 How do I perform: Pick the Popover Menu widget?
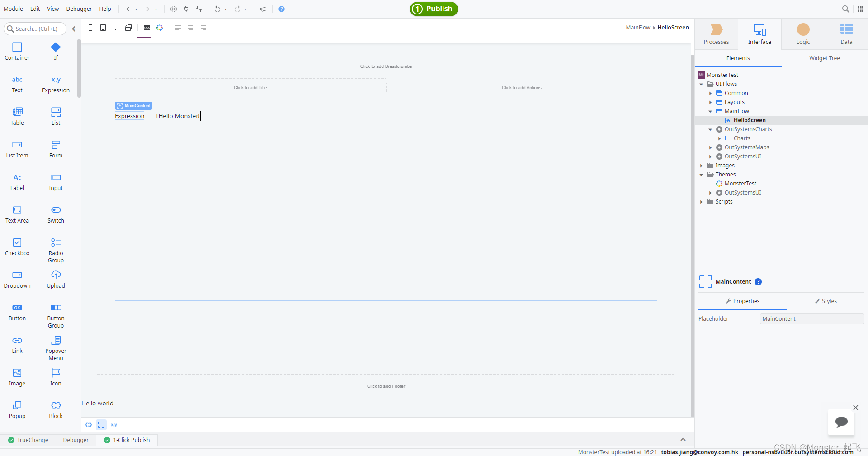click(56, 348)
